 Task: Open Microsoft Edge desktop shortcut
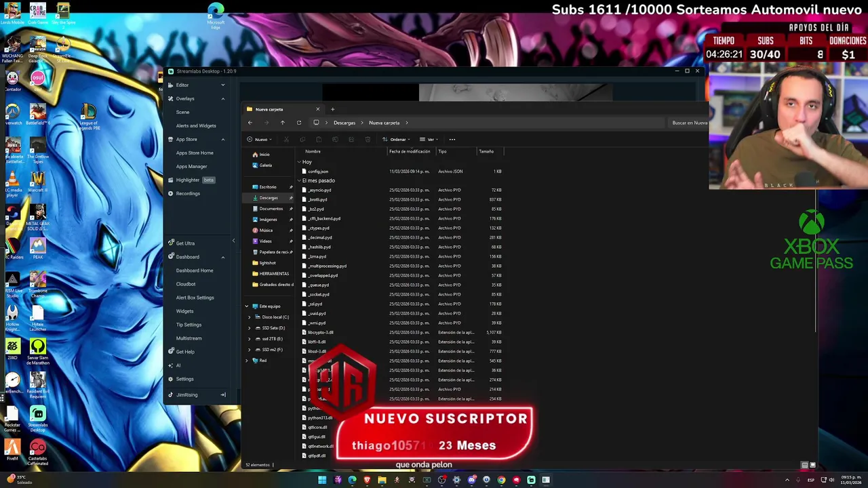(x=216, y=15)
